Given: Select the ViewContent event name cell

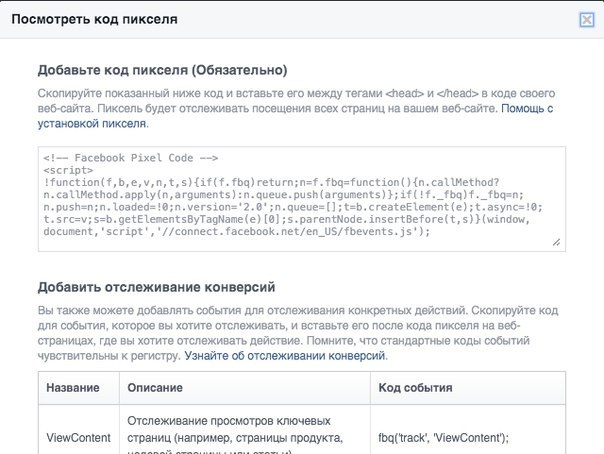Looking at the screenshot, I should [77, 437].
